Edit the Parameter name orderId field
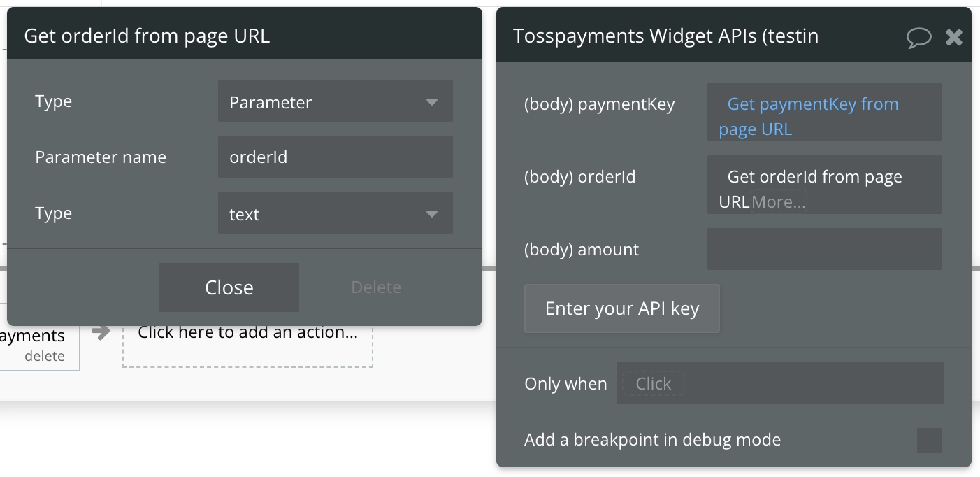980x477 pixels. click(x=335, y=157)
